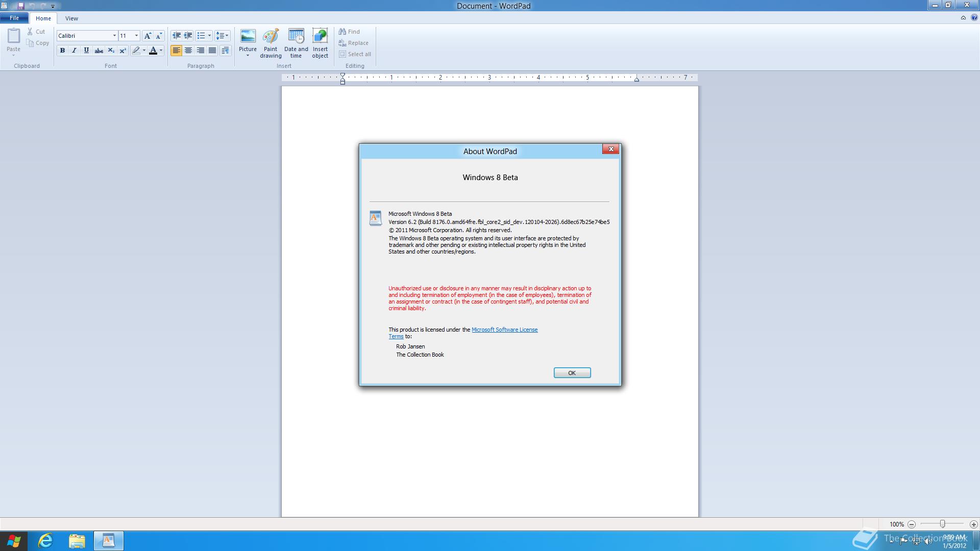Click Replace in the Editing group
Viewport: 980px width, 551px height.
pos(353,43)
